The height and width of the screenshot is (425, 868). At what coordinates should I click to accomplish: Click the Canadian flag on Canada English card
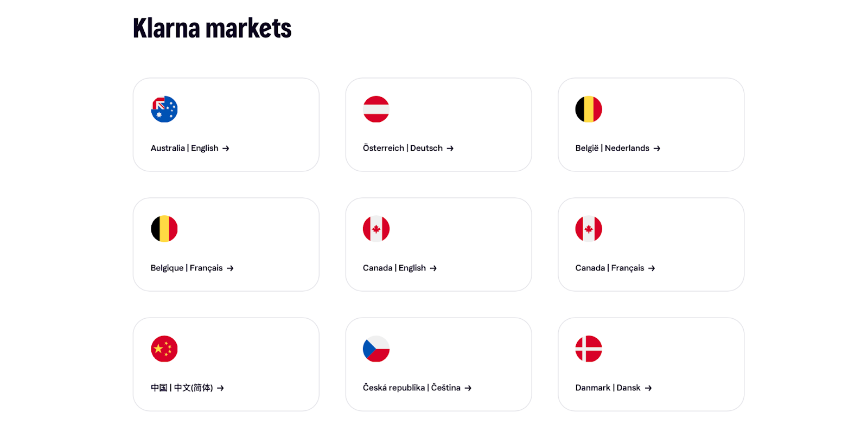tap(376, 229)
